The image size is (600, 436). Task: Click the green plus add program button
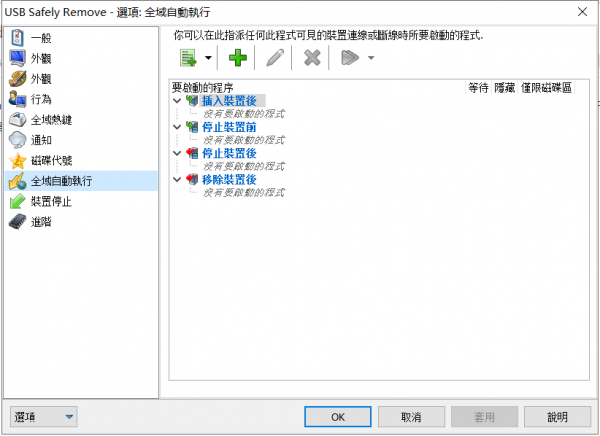238,58
